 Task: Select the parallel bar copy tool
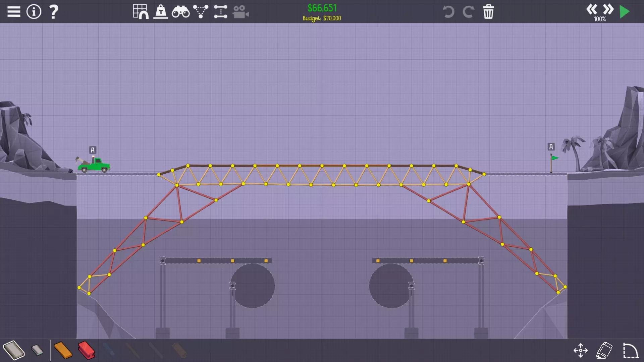click(x=220, y=12)
